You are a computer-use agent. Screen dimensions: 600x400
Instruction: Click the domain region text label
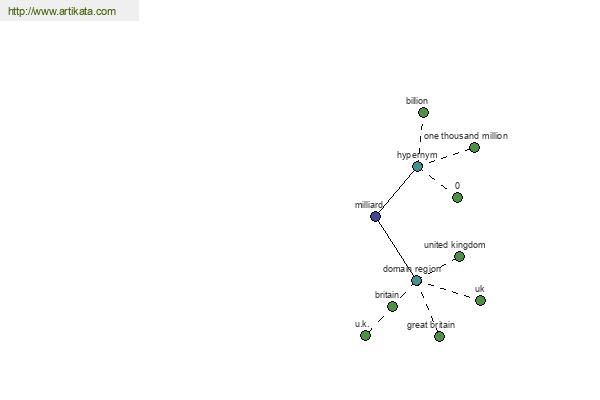(412, 269)
